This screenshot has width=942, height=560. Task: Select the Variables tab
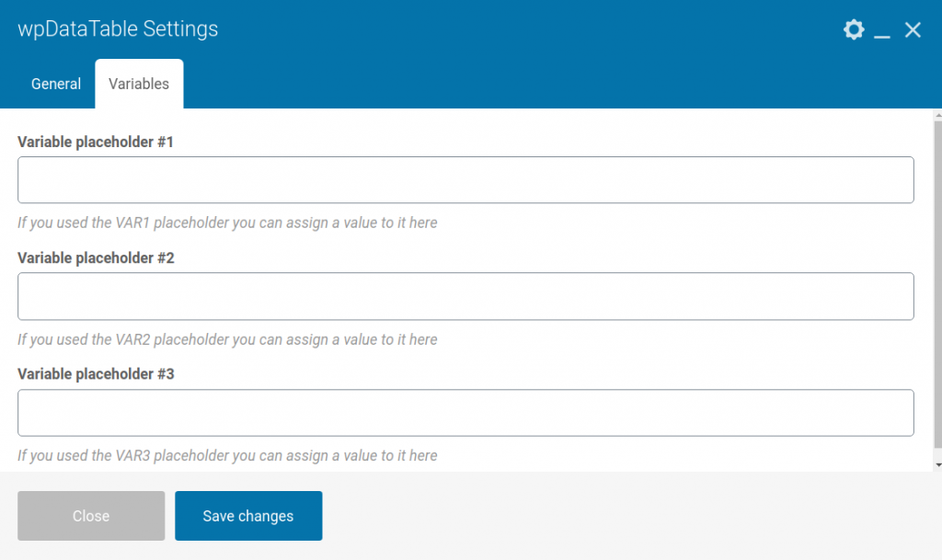pos(138,83)
